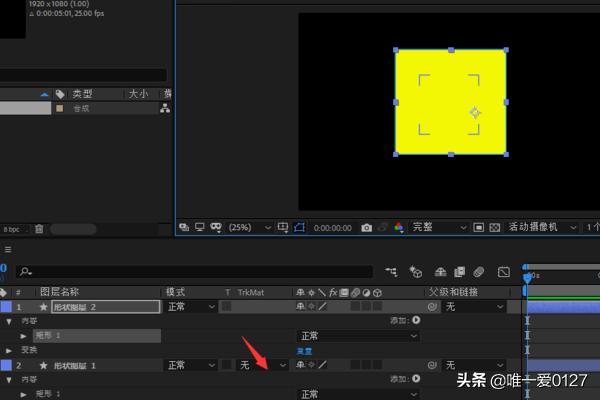This screenshot has width=600, height=400.
Task: Toggle the shy switch on layer 2
Action: 300,365
